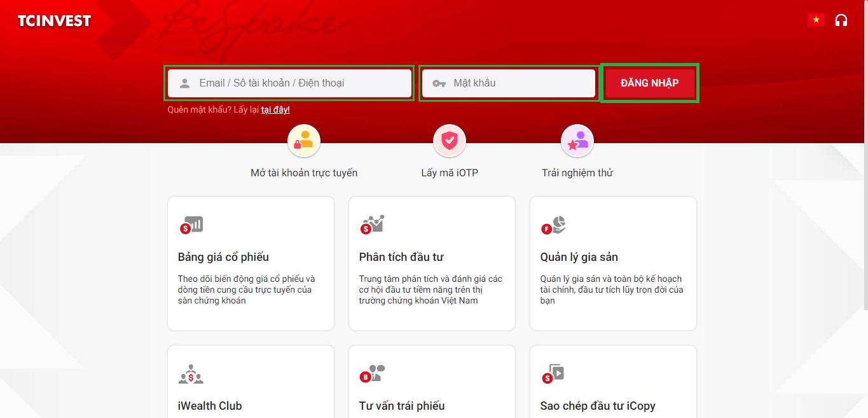Click the Bảng giá cổ phiếu chart icon
Image resolution: width=868 pixels, height=418 pixels.
point(191,225)
